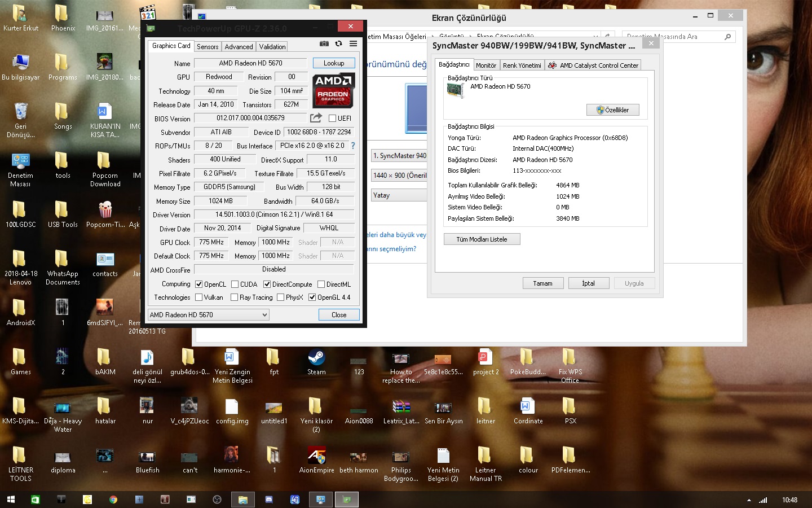Open the Yatay orientation dropdown
This screenshot has width=812, height=508.
click(399, 195)
